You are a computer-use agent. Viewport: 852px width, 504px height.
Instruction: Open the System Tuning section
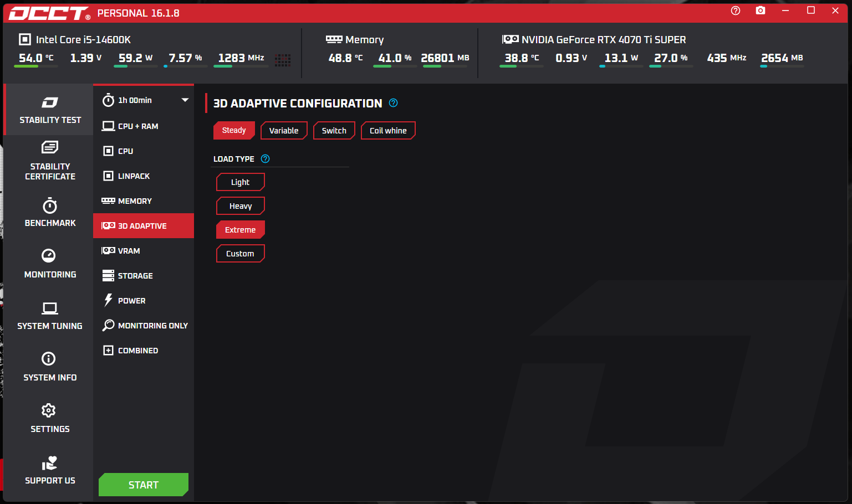[49, 316]
